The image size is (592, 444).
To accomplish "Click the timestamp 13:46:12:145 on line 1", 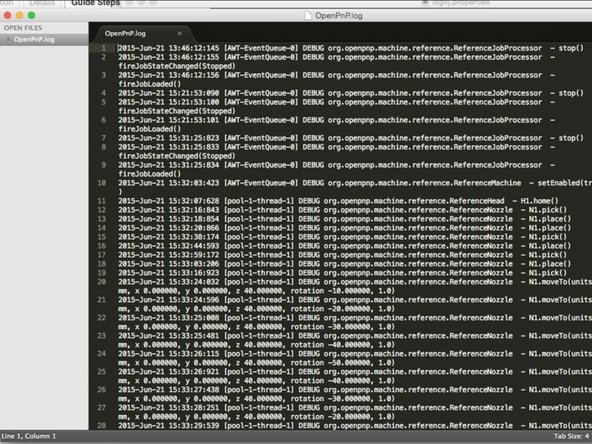I will click(x=194, y=48).
